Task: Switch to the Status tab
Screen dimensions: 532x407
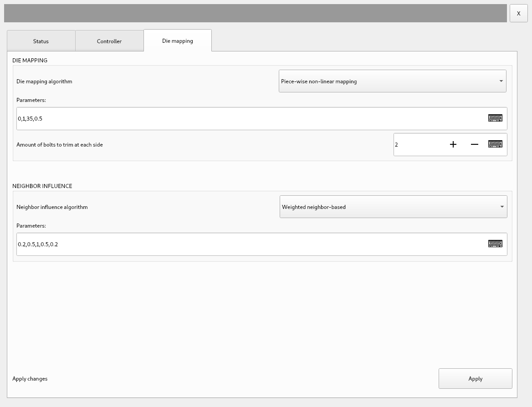Action: tap(41, 41)
